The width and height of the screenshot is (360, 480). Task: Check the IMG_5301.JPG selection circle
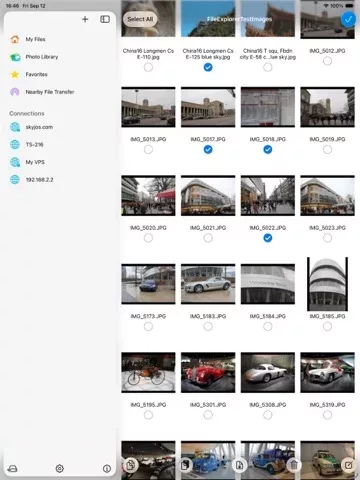click(208, 415)
